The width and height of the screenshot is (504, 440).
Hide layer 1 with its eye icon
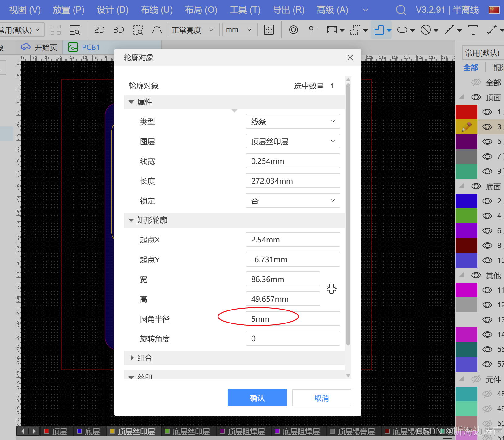pos(487,112)
